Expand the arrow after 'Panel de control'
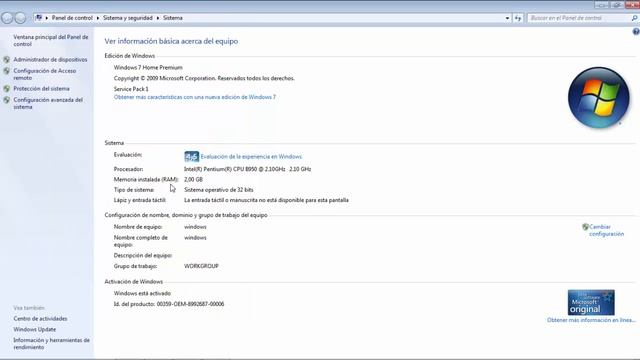This screenshot has height=360, width=640. click(x=98, y=18)
